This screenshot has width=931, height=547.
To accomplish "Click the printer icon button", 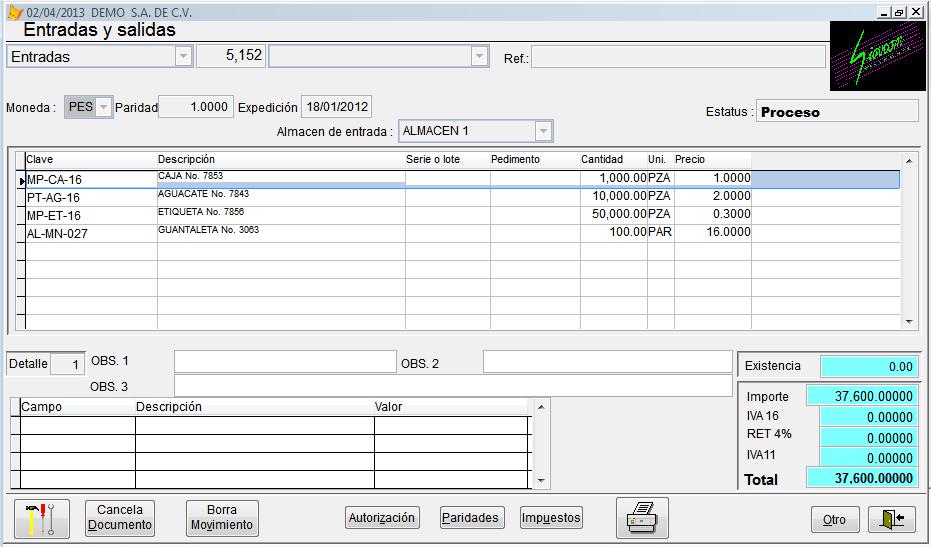I will (642, 518).
